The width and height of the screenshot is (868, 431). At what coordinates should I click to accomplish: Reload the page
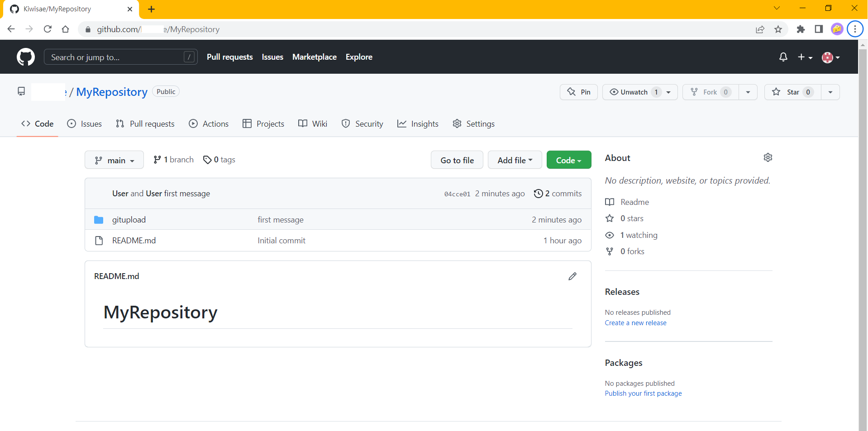(x=48, y=29)
